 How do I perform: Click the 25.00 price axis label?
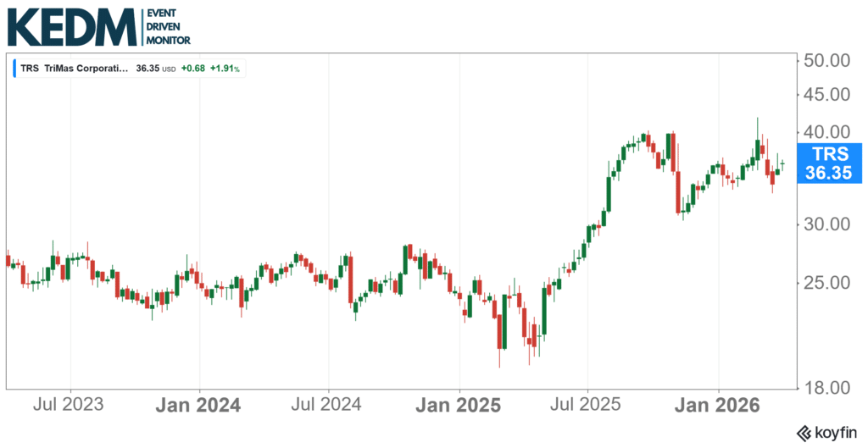[x=826, y=283]
